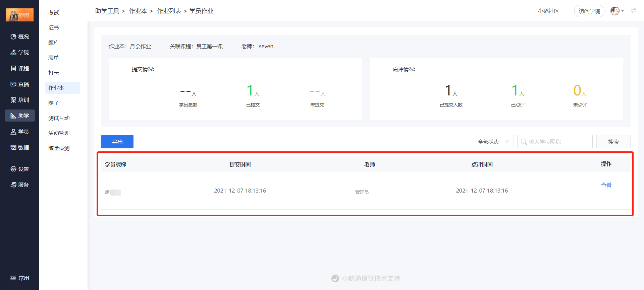Expand the 常用 frequently used menu
This screenshot has height=290, width=644.
tap(19, 278)
